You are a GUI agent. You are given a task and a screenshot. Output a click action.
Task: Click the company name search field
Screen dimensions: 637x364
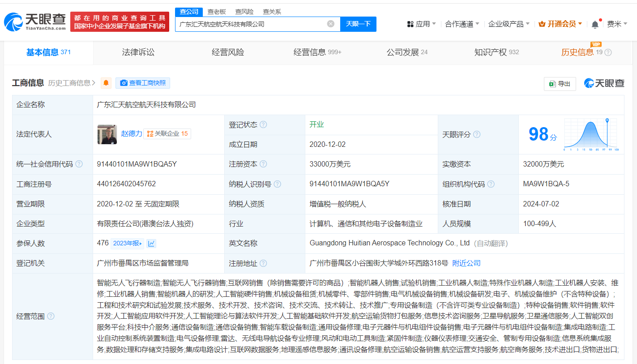click(x=251, y=24)
